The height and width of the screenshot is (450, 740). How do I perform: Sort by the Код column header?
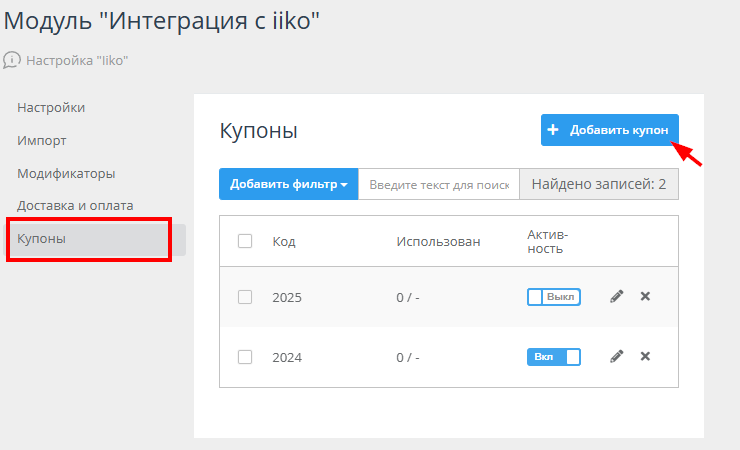tap(284, 241)
